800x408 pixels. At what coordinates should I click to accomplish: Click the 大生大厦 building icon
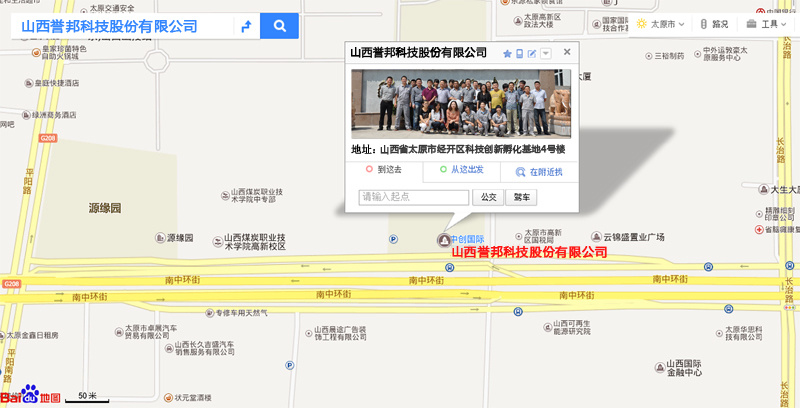[x=764, y=190]
